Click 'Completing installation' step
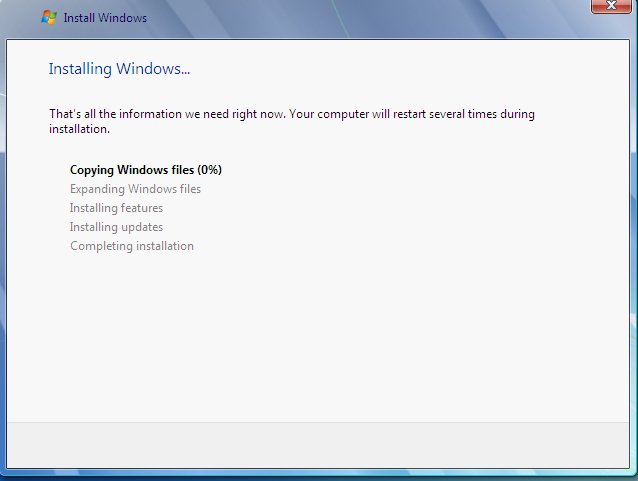Screen dimensions: 638x481 132,246
